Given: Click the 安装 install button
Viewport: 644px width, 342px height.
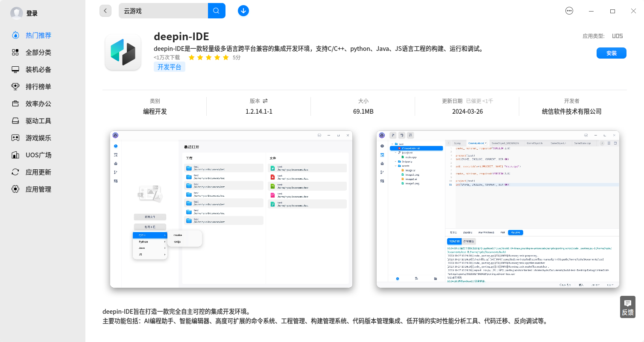Looking at the screenshot, I should click(x=612, y=53).
